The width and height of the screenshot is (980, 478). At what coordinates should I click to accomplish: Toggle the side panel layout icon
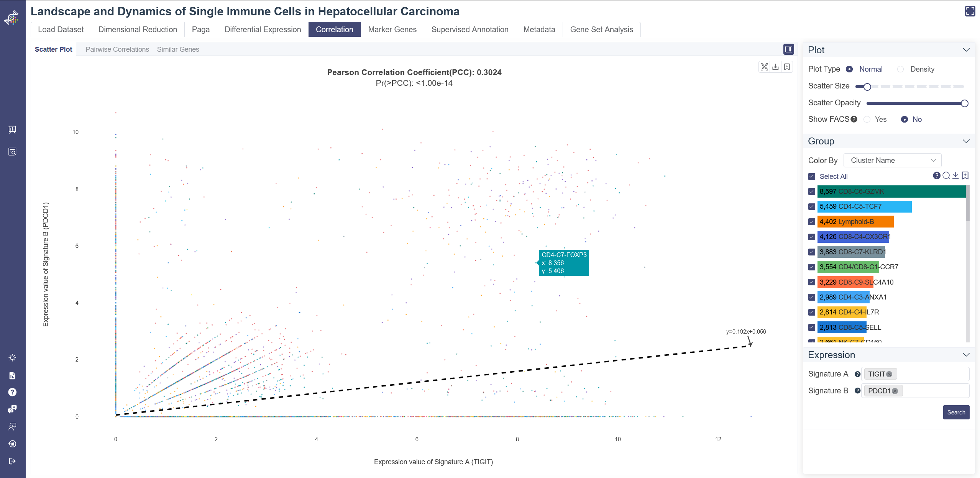tap(788, 49)
